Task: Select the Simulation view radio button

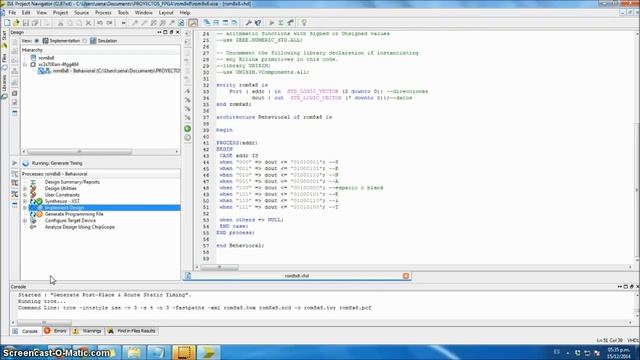Action: pos(84,41)
